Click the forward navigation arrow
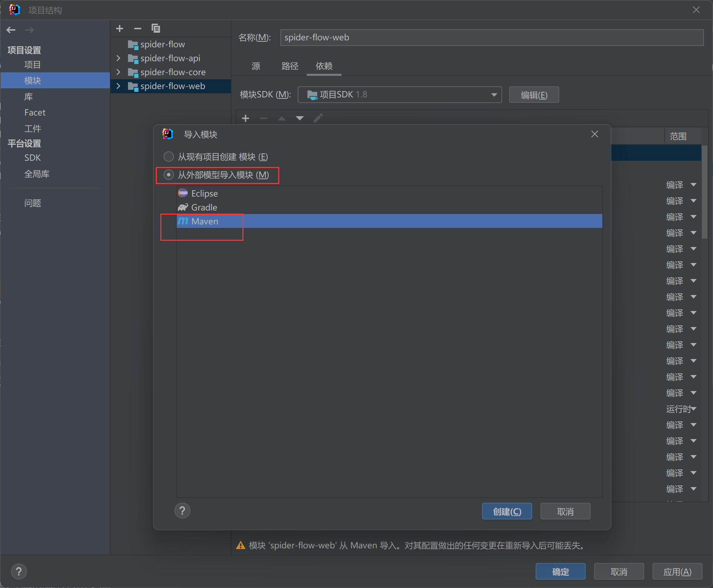713x588 pixels. [30, 30]
